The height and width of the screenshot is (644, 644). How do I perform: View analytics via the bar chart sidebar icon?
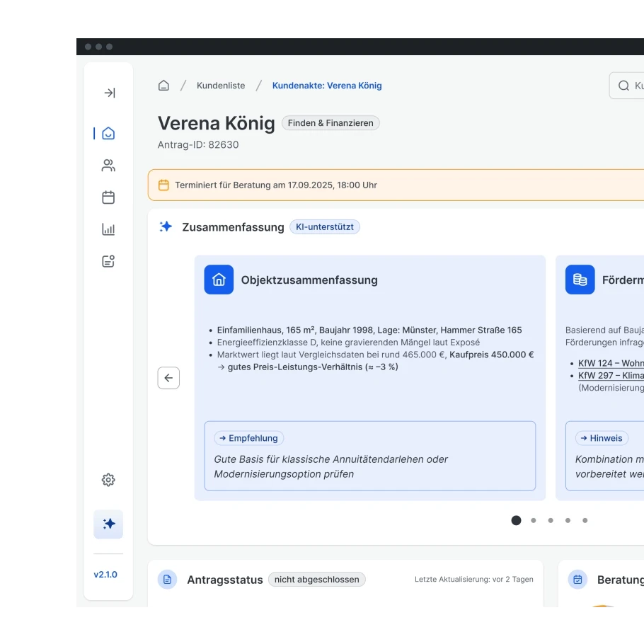(108, 229)
